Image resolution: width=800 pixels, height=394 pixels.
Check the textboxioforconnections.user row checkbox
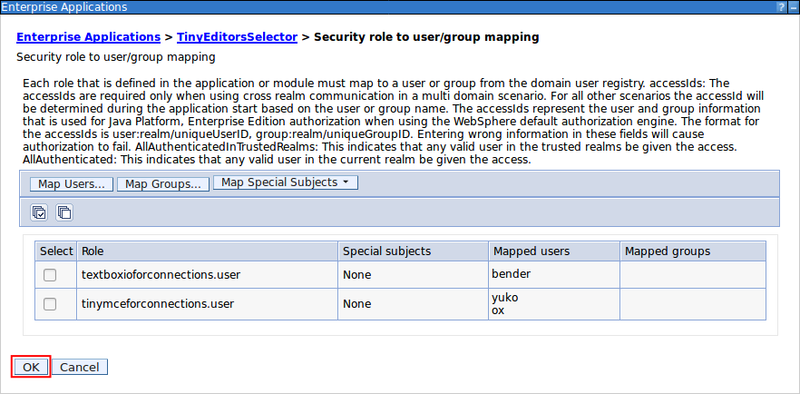[49, 275]
